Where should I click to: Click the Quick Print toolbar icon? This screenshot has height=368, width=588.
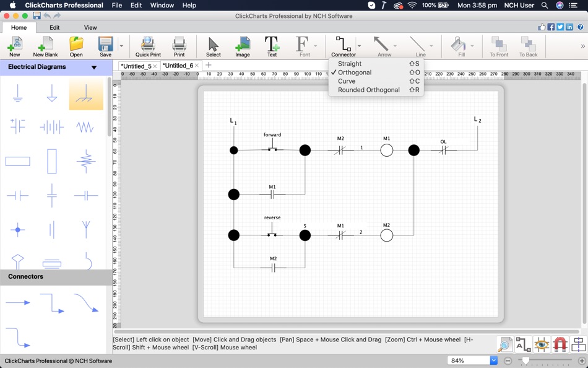(x=148, y=46)
